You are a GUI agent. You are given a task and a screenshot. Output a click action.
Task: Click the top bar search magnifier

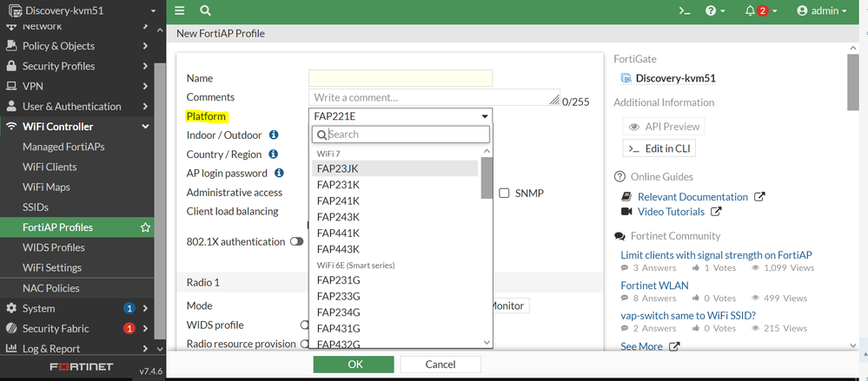tap(206, 10)
